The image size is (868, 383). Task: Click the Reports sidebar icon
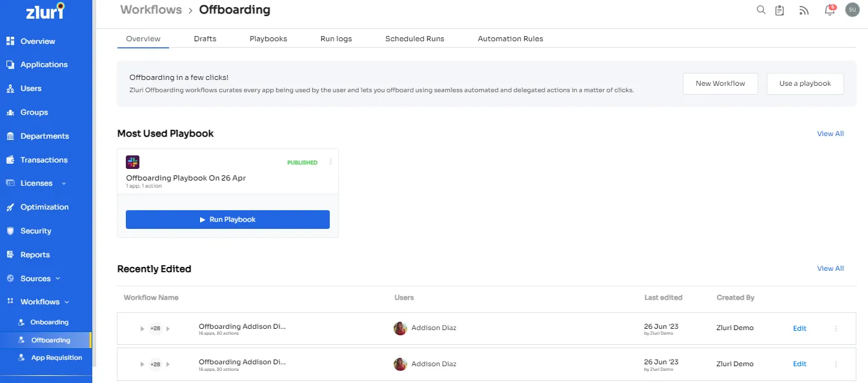pyautogui.click(x=10, y=255)
